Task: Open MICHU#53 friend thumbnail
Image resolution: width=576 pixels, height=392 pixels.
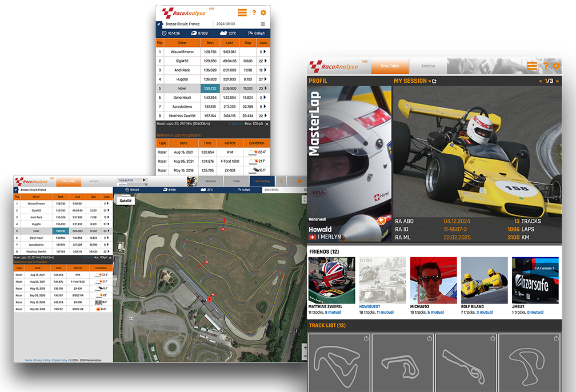Action: (x=434, y=281)
